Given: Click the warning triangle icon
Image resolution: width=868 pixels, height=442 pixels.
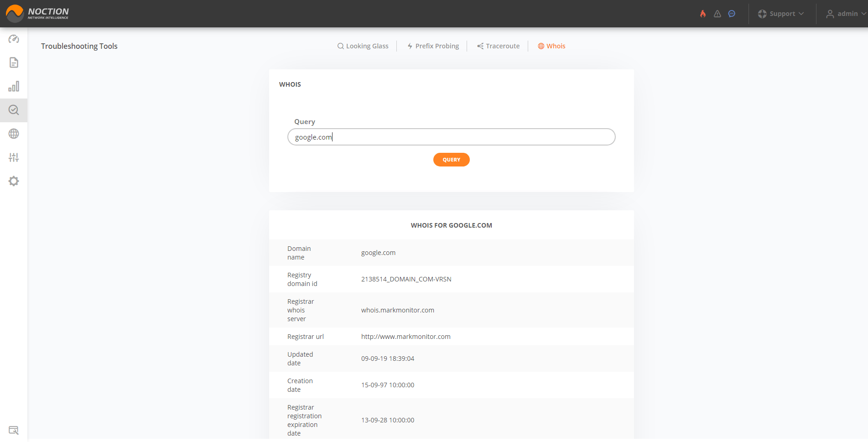Looking at the screenshot, I should pyautogui.click(x=717, y=14).
